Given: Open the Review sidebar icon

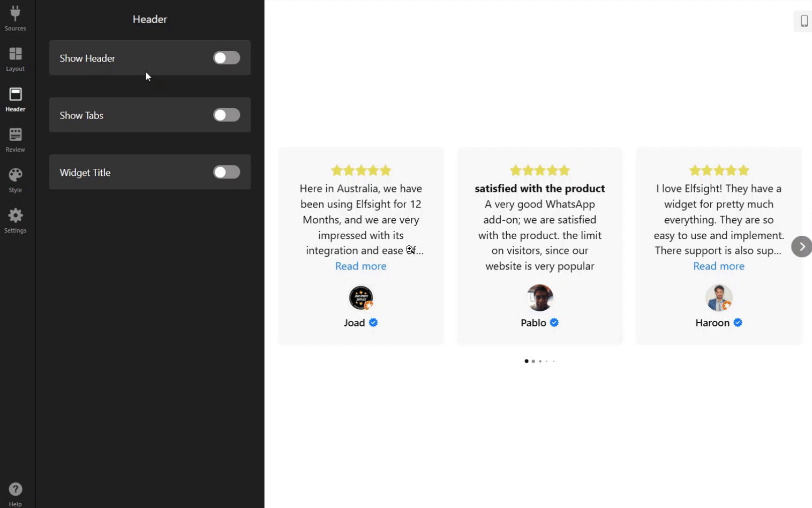Looking at the screenshot, I should (15, 136).
